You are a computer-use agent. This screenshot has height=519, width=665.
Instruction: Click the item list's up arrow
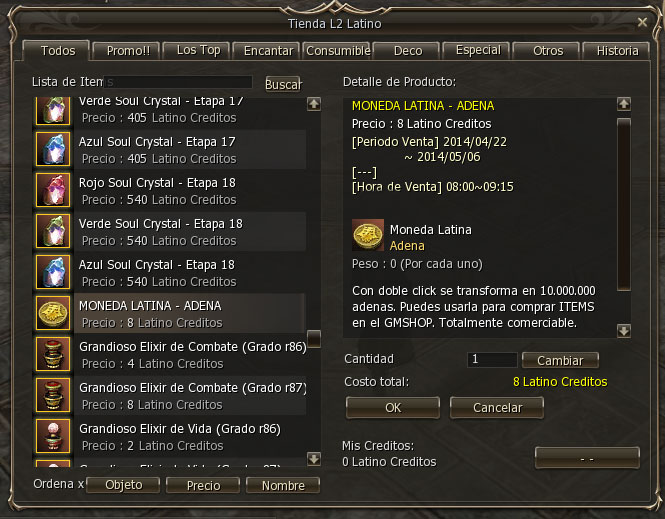pos(314,104)
